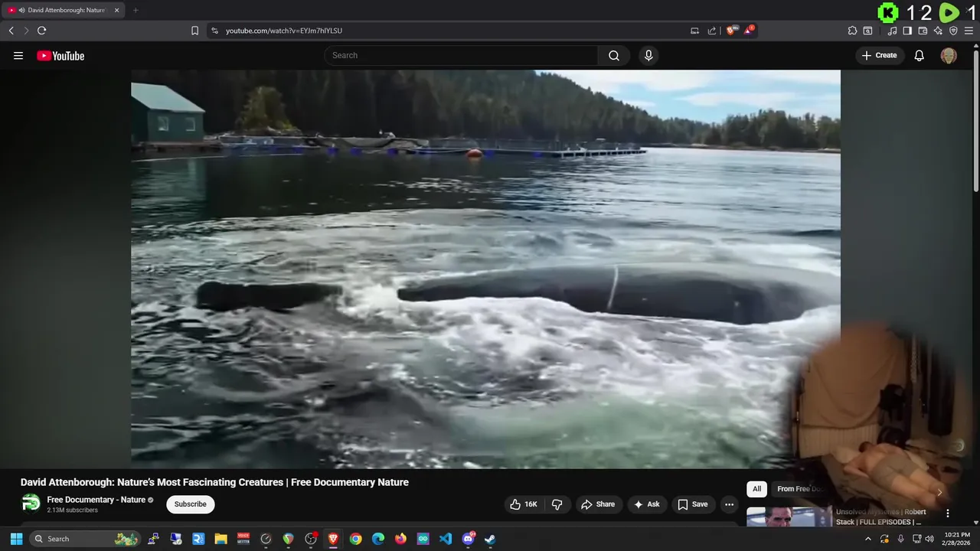The image size is (980, 551).
Task: Open Discord from the taskbar
Action: [468, 539]
